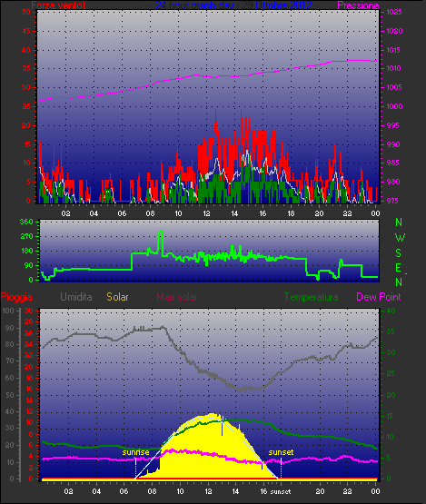Click hour 06 on the wind chart time axis
Viewport: 426px width, 504px height.
pos(123,213)
